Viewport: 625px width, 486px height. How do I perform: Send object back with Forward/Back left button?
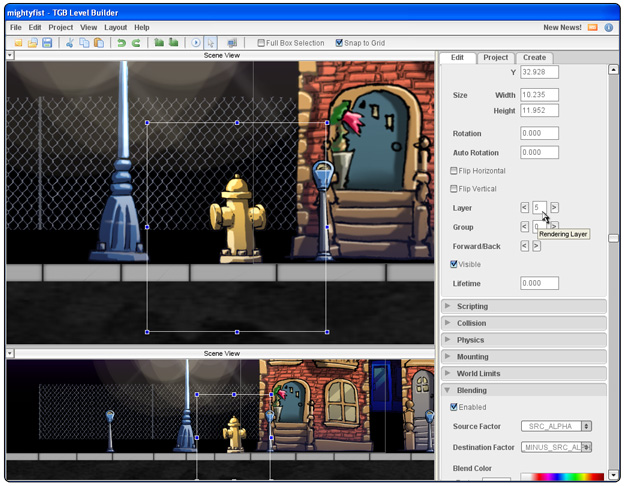pyautogui.click(x=525, y=246)
